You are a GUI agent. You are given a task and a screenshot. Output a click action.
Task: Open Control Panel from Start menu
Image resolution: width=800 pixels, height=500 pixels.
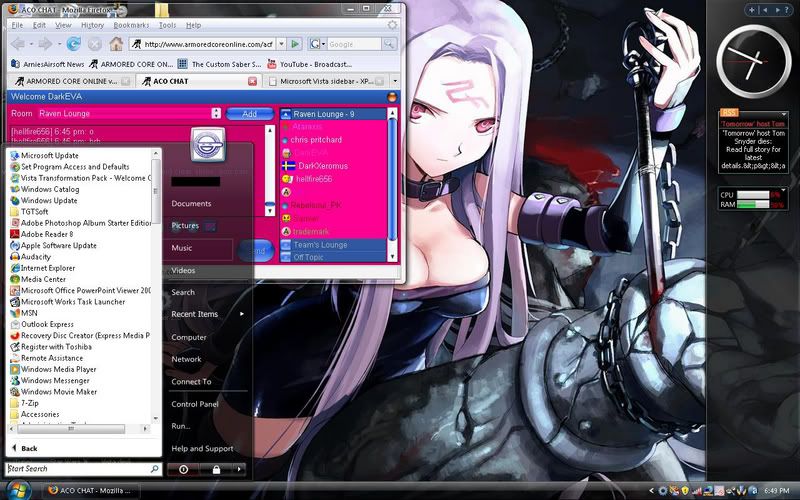tap(194, 404)
